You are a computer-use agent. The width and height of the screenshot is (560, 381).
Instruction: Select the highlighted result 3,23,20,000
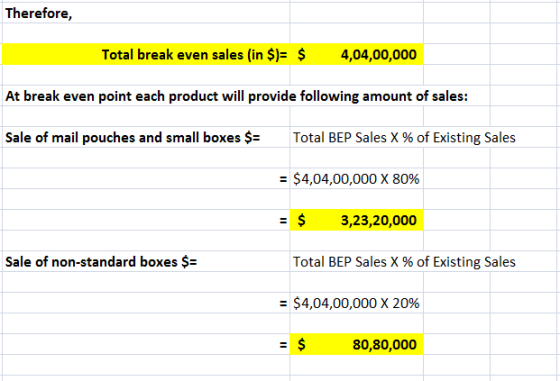coord(356,220)
